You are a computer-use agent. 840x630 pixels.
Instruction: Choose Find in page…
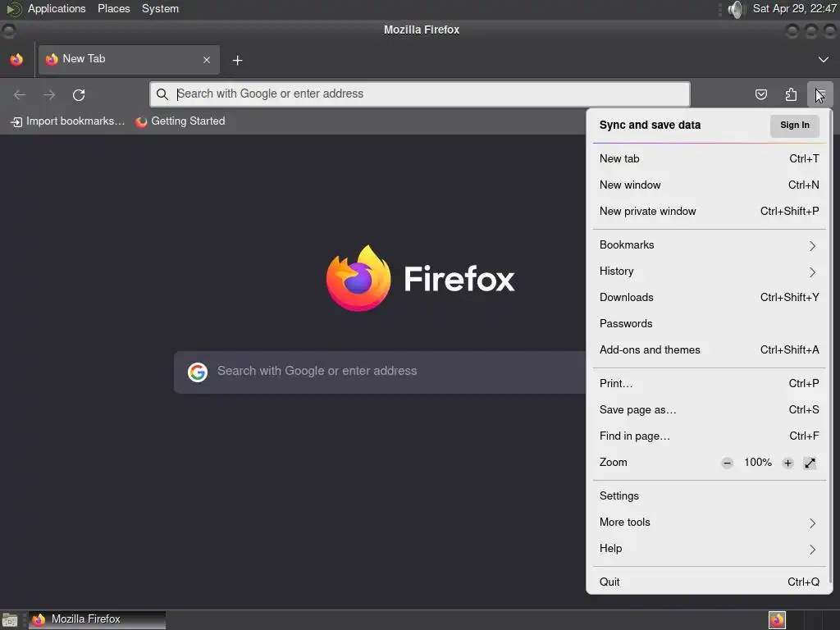click(709, 436)
